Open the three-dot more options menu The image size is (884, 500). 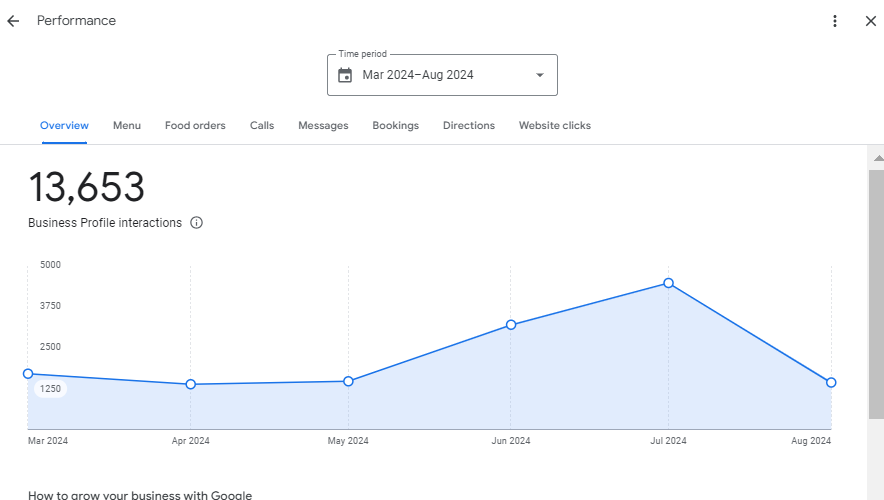835,21
